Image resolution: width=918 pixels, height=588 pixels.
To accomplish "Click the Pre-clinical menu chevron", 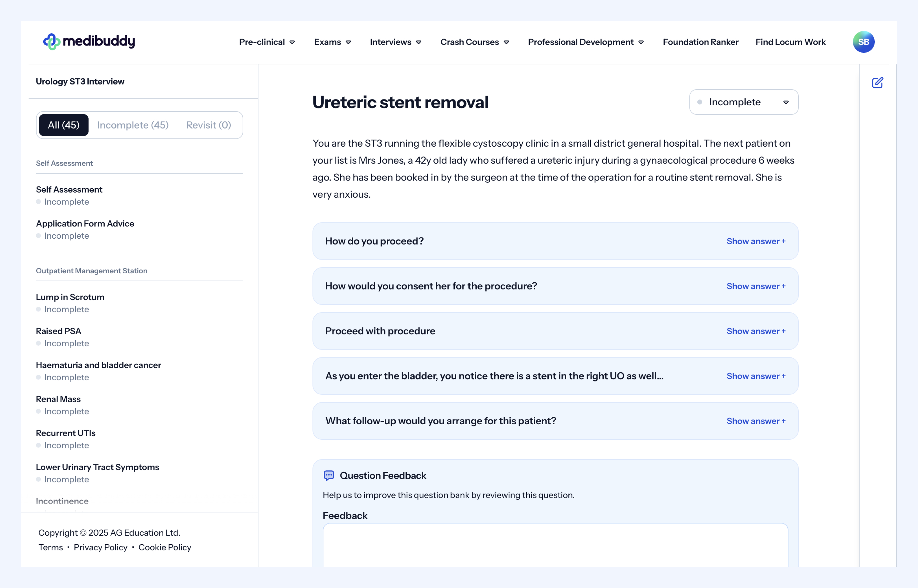I will tap(292, 42).
